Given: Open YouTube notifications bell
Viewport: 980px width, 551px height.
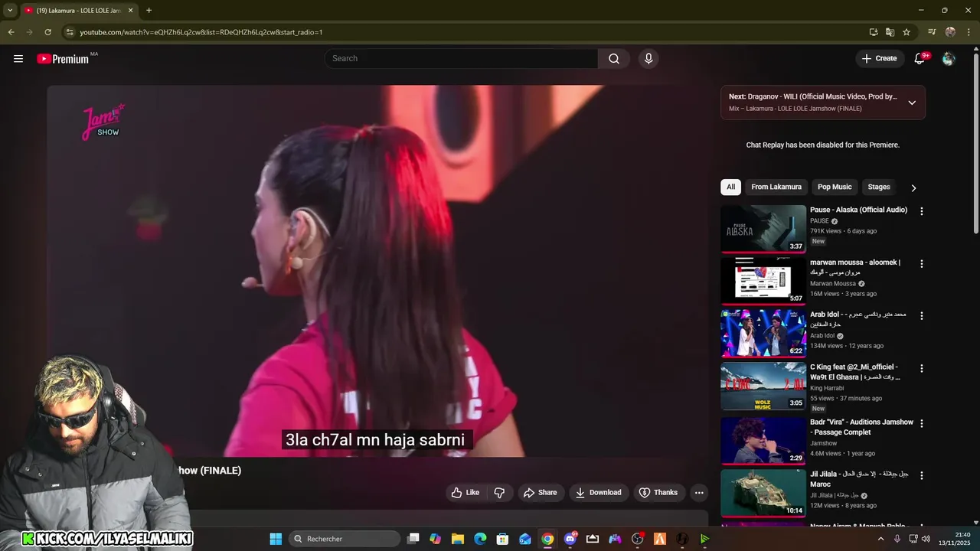Looking at the screenshot, I should click(920, 59).
